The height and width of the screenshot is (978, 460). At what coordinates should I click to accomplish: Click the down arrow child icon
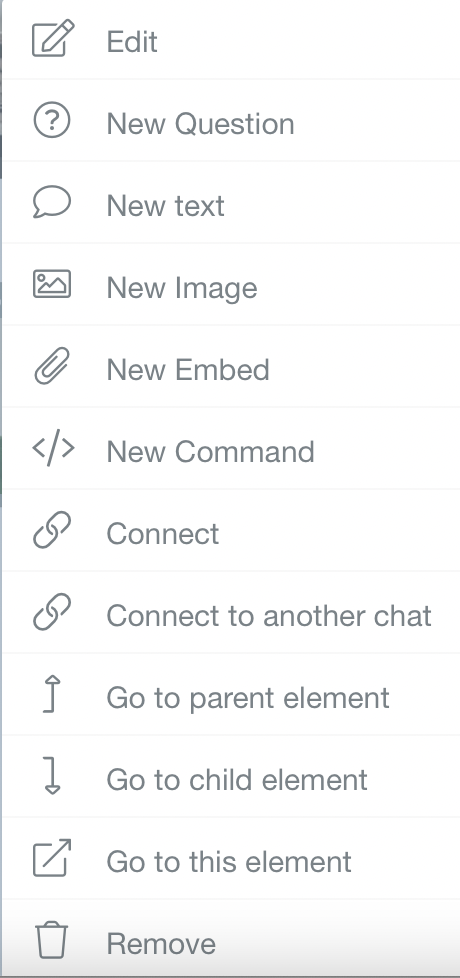pyautogui.click(x=52, y=775)
